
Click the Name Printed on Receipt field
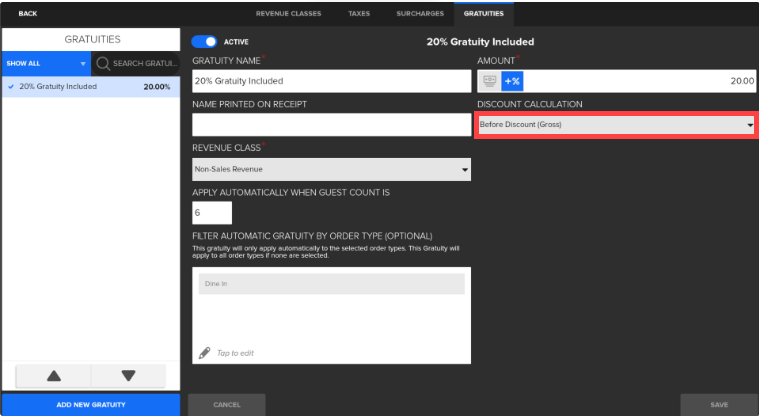point(331,125)
